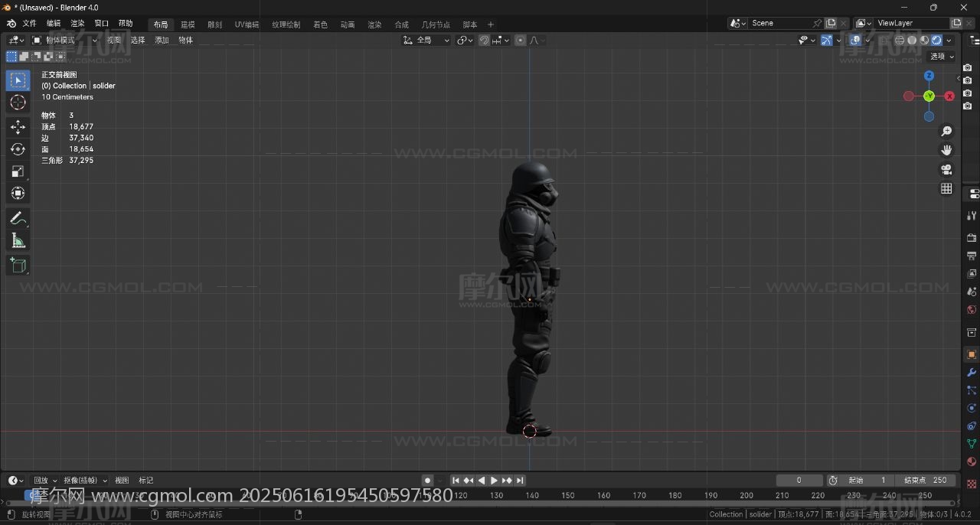Toggle viewport overlays

(855, 40)
